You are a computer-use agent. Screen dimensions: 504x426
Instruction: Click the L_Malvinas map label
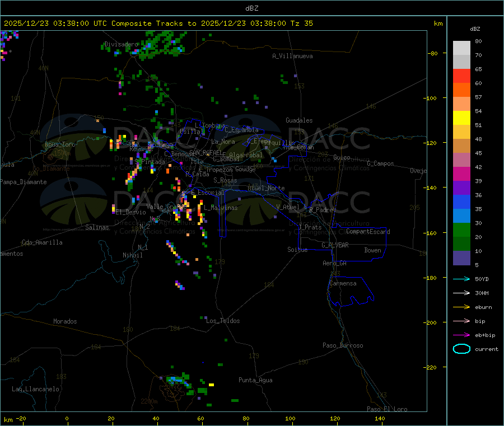(221, 208)
